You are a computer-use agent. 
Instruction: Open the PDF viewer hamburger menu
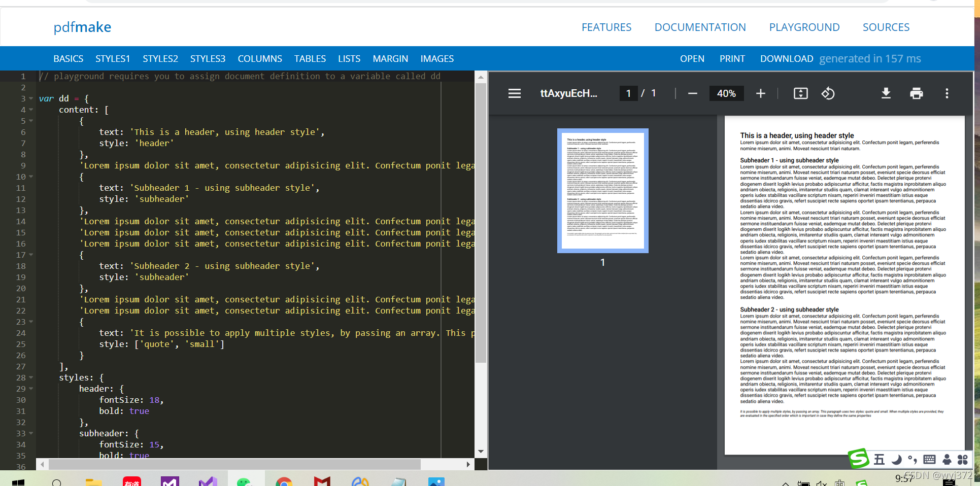coord(515,93)
